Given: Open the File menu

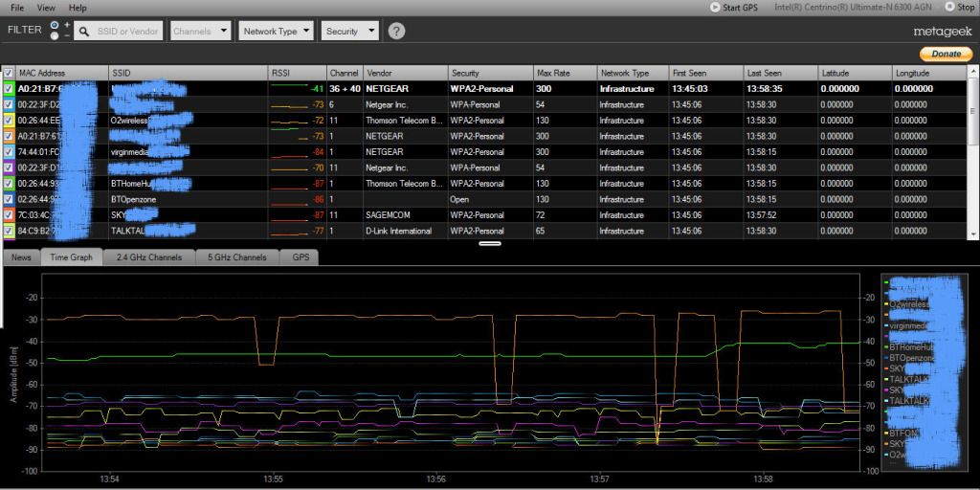Looking at the screenshot, I should pyautogui.click(x=17, y=8).
